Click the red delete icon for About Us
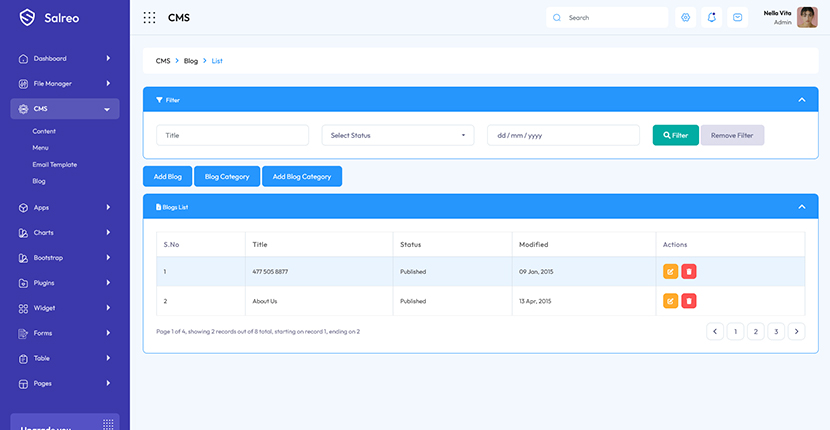Screen dimensions: 830x430 689,301
